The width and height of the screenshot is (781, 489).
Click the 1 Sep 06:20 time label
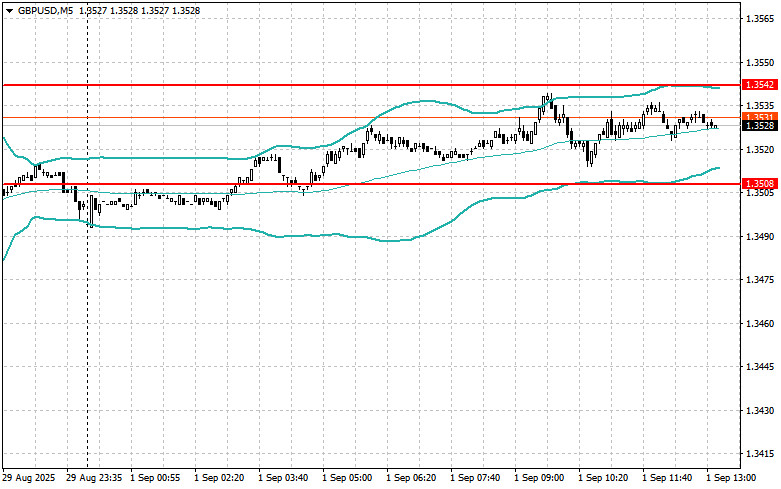pyautogui.click(x=411, y=478)
